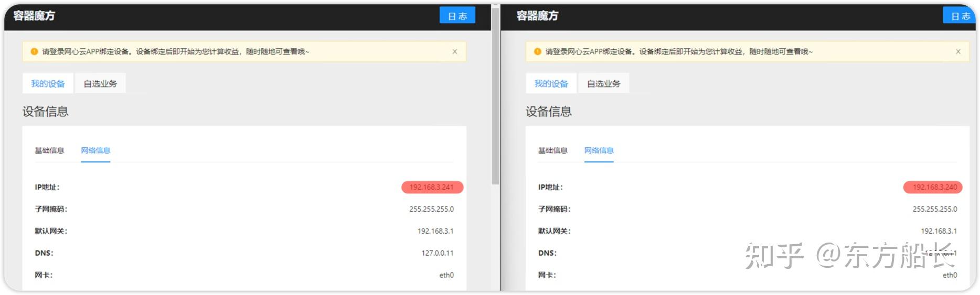
Task: Click gateway value 192.168.3.1 in left window
Action: (435, 231)
